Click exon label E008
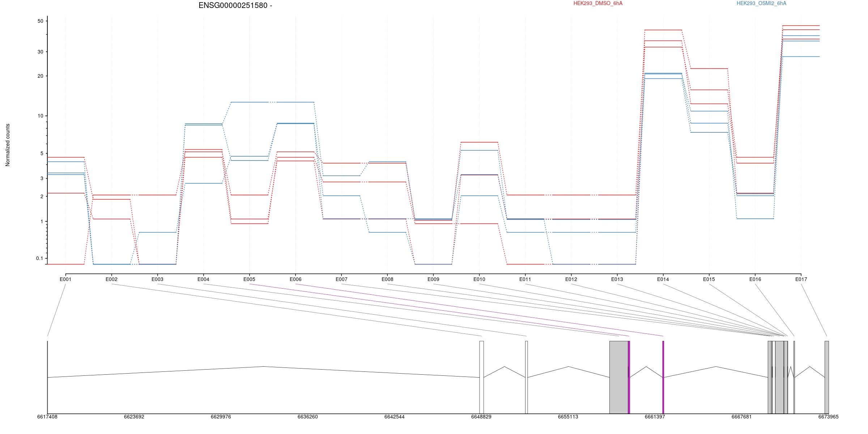Image resolution: width=868 pixels, height=434 pixels. (387, 279)
